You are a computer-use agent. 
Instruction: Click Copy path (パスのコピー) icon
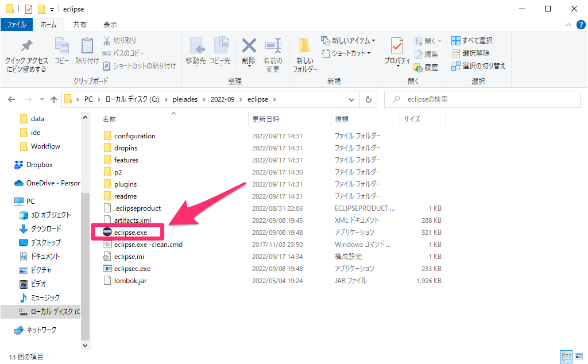click(x=107, y=53)
